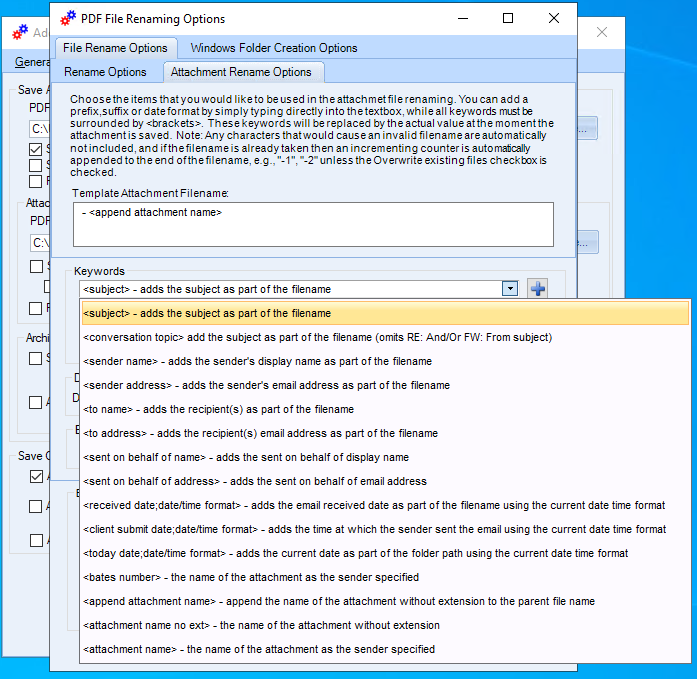Image resolution: width=697 pixels, height=679 pixels.
Task: Select the <bates number> keyword entry
Action: tap(385, 577)
